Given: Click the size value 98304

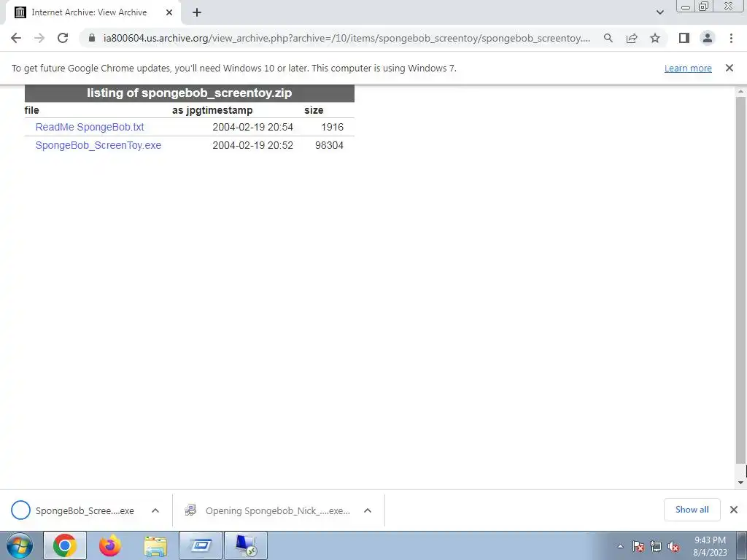Looking at the screenshot, I should point(329,145).
